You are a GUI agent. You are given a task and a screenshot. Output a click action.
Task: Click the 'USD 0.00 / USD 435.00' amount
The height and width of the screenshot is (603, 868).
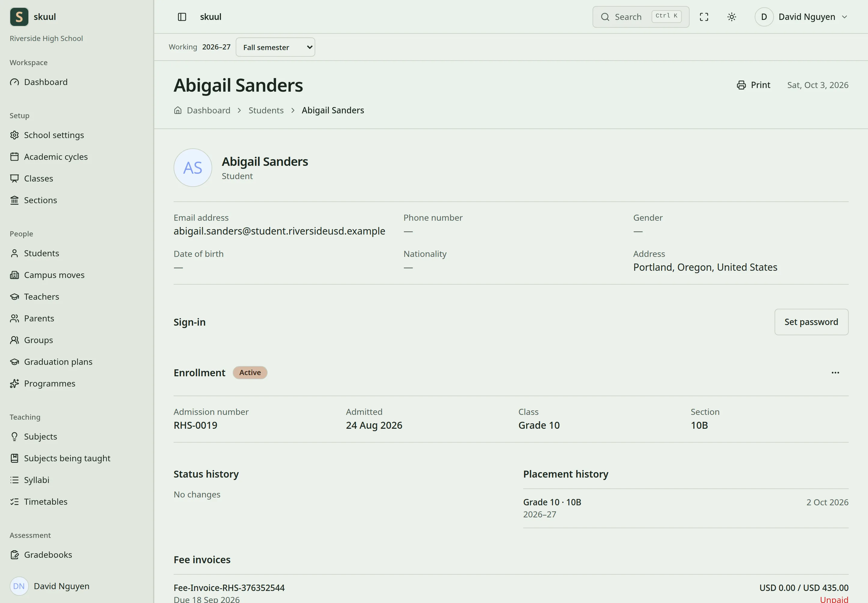coord(804,588)
